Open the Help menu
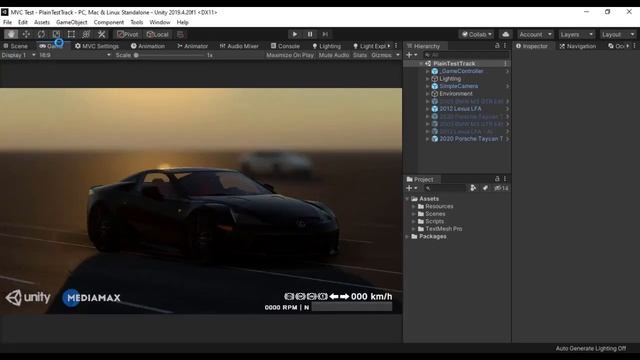This screenshot has width=640, height=360. pyautogui.click(x=182, y=22)
